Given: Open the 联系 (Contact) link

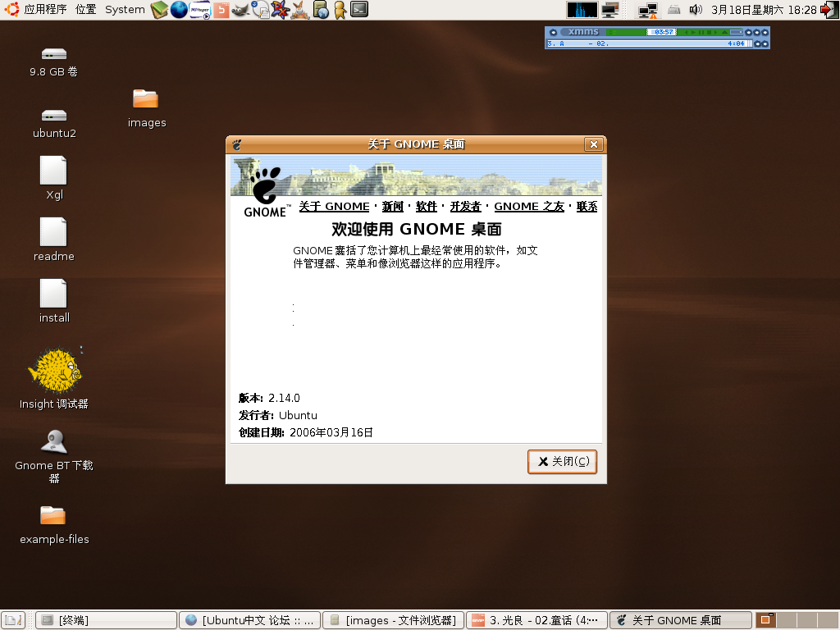Looking at the screenshot, I should [x=587, y=206].
